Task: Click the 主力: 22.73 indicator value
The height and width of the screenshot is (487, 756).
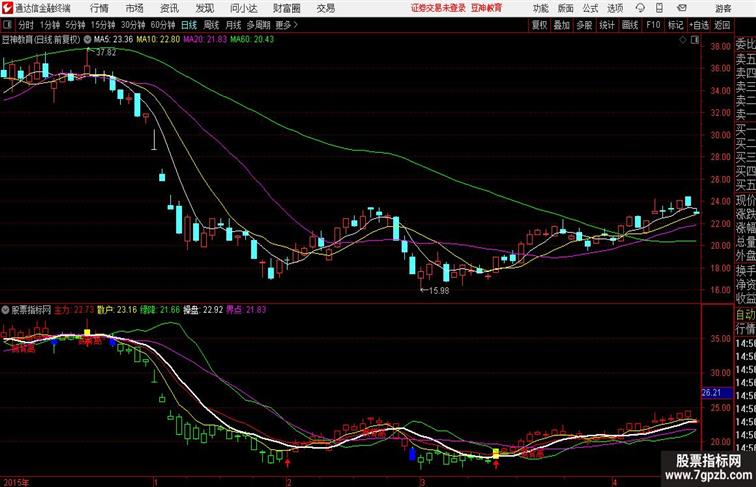Action: [x=74, y=310]
